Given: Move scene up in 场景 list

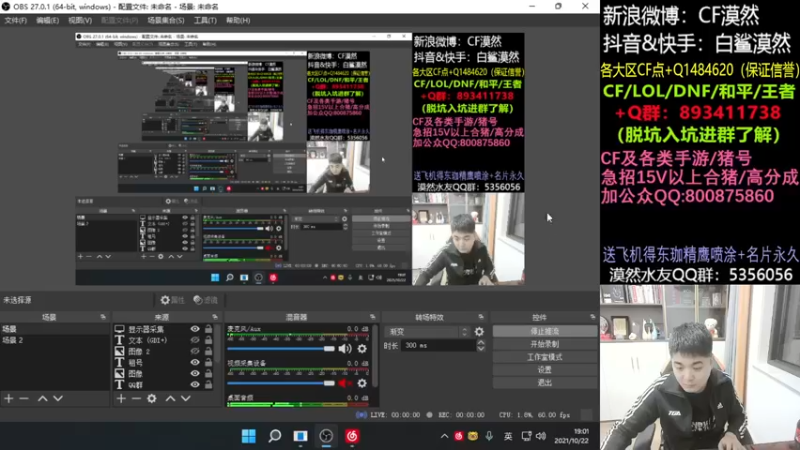Looking at the screenshot, I should coord(42,398).
